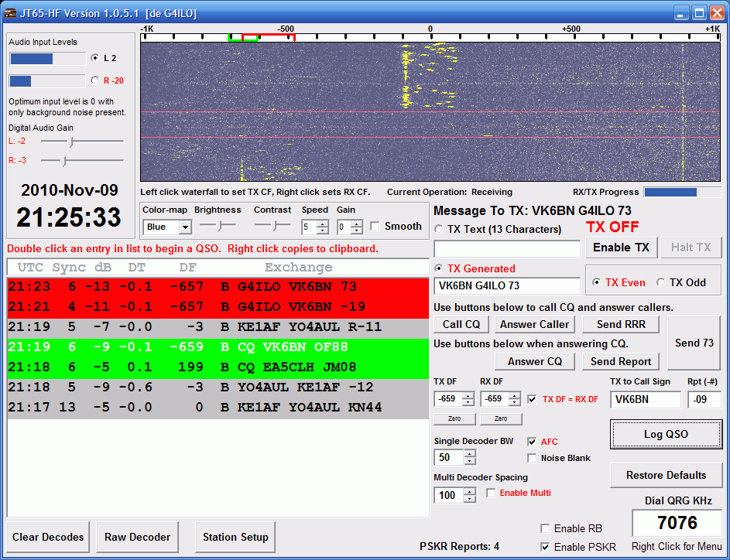Select decode row KE1AF YO4AUL R-11
The width and height of the screenshot is (730, 560).
(x=218, y=327)
